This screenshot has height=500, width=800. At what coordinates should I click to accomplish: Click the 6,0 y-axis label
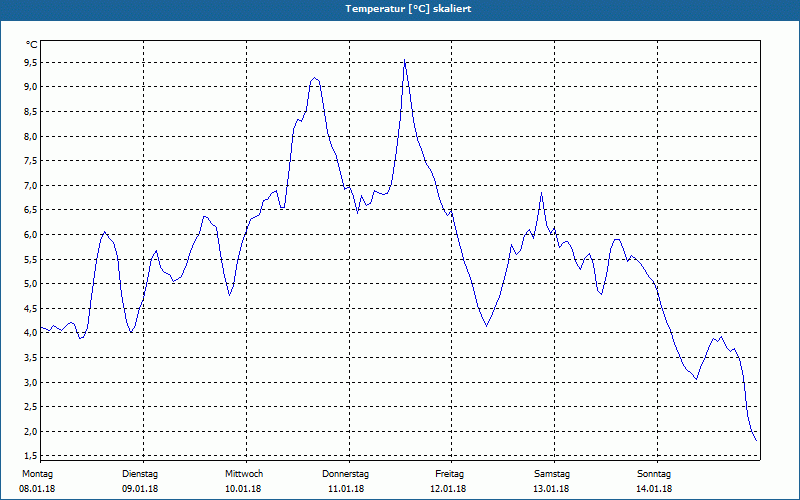pos(31,235)
